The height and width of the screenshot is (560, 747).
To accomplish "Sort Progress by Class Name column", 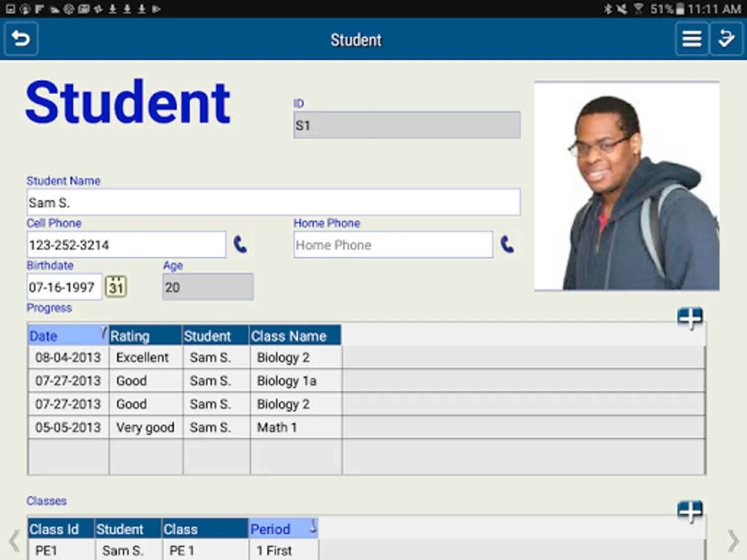I will (296, 335).
